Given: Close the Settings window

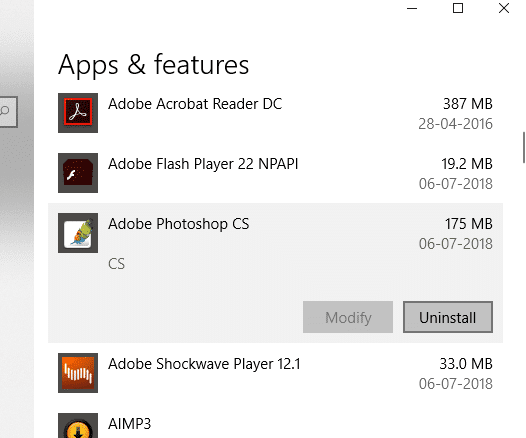Looking at the screenshot, I should 504,8.
